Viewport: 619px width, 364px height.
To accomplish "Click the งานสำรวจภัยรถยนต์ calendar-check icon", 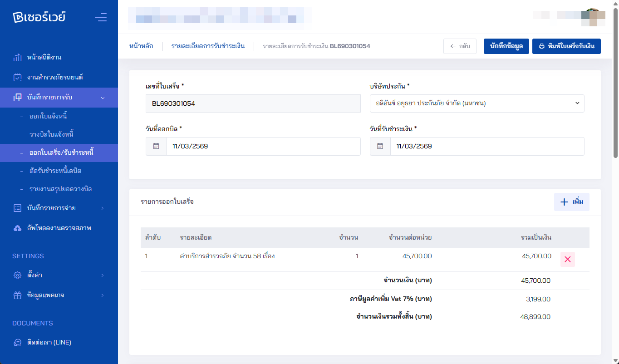I will 17,78.
